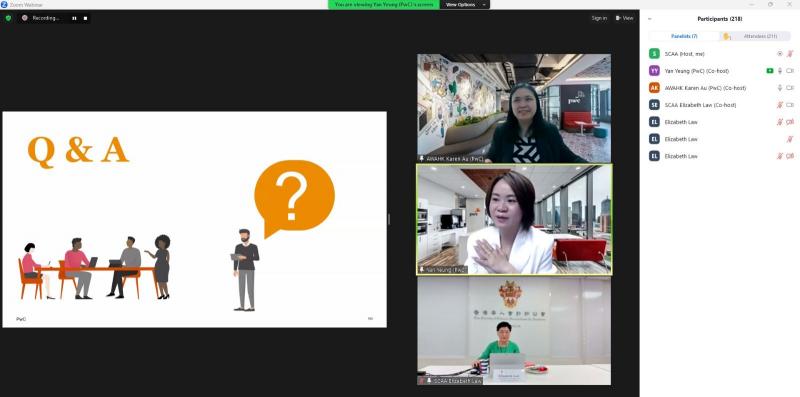Click Yan Yeung's green screen-share icon

[769, 71]
